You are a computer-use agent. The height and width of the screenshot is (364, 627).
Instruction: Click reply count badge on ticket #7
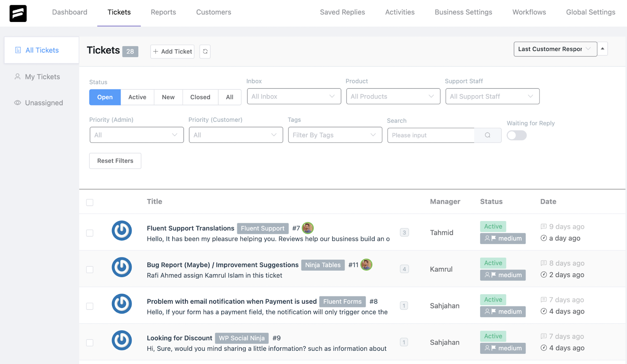(x=404, y=232)
